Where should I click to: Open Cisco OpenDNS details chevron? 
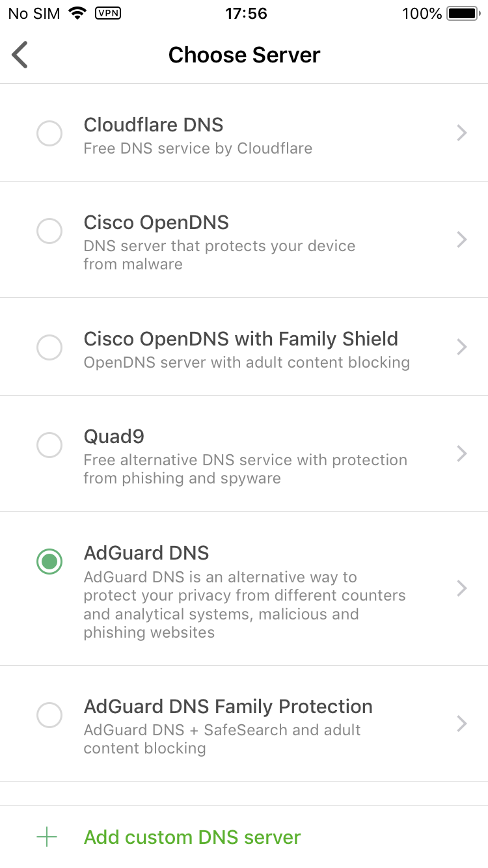(x=462, y=239)
